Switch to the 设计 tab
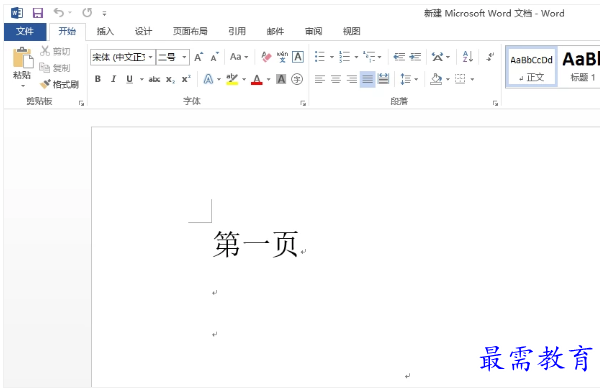This screenshot has width=601, height=390. click(x=143, y=31)
